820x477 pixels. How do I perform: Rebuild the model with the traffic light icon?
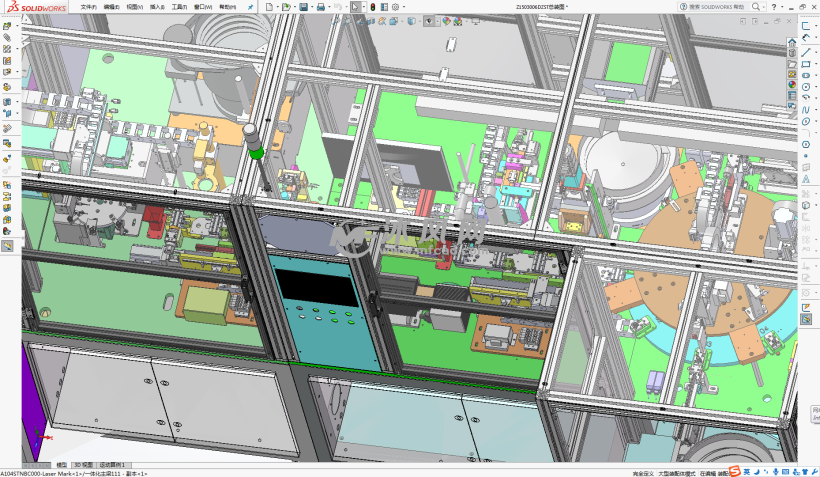[373, 7]
